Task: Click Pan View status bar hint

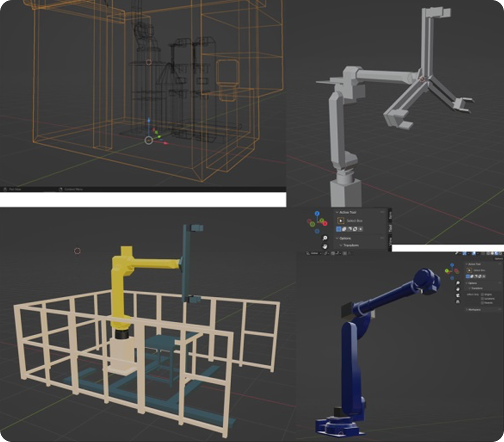Action: 12,189
